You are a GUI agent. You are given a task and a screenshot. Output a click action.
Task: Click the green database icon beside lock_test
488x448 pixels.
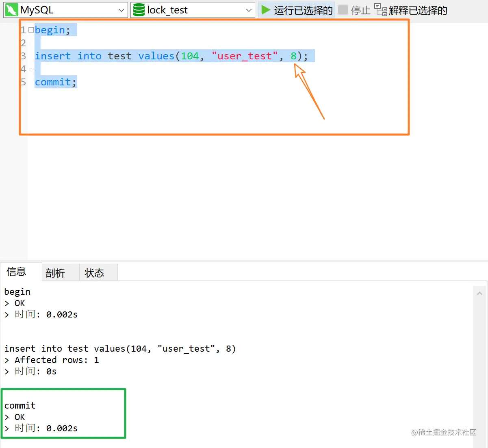[x=139, y=10]
